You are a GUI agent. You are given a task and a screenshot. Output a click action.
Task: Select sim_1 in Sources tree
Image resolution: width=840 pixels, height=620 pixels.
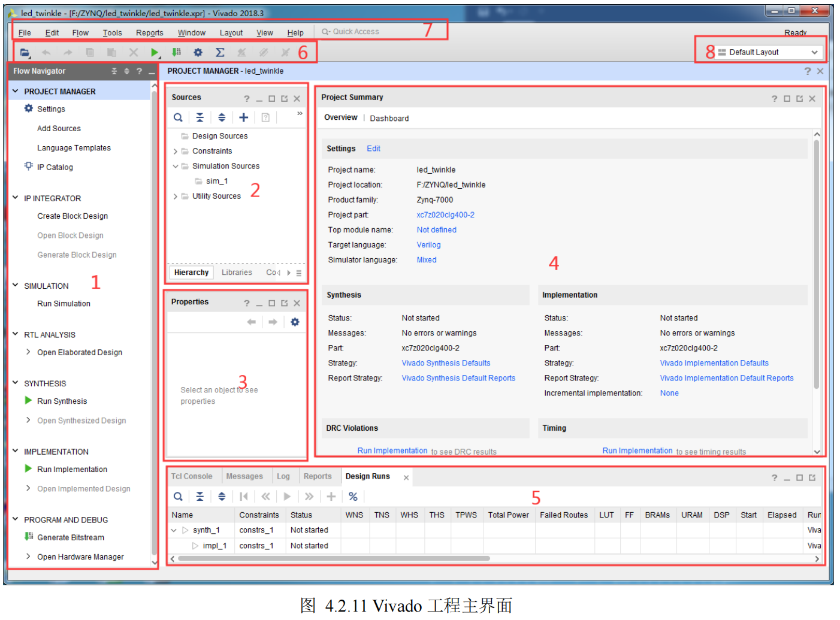tap(217, 181)
